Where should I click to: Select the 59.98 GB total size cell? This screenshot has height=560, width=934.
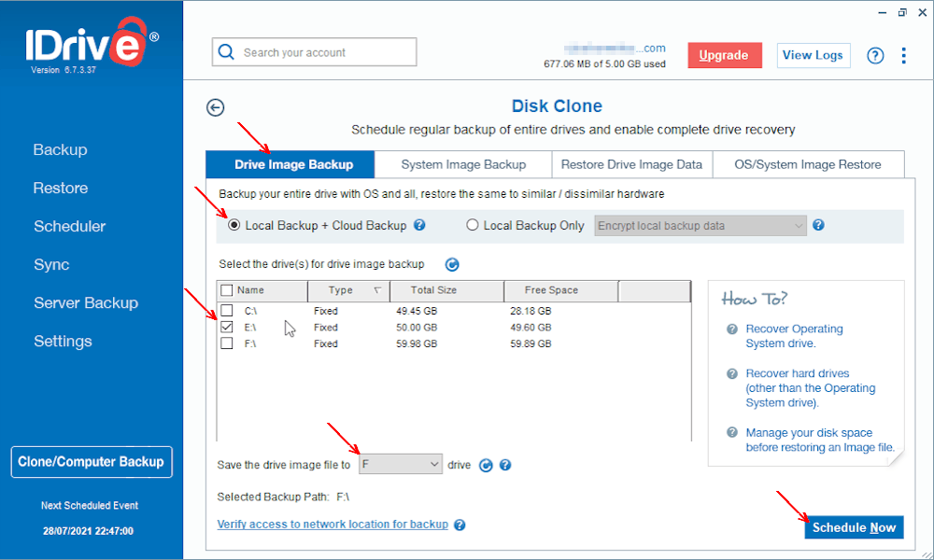pos(417,343)
